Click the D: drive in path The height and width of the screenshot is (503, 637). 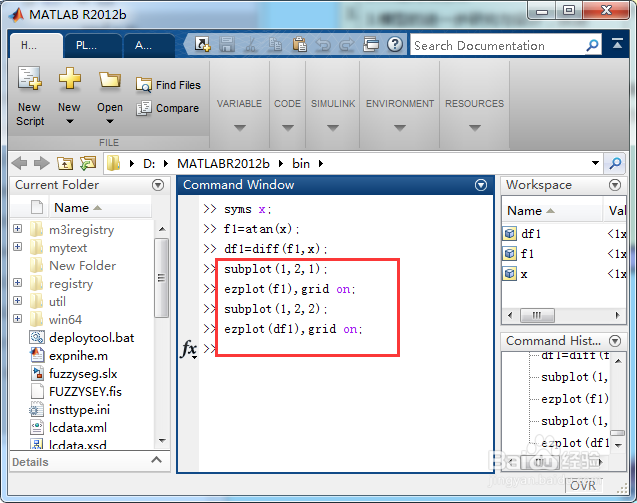pyautogui.click(x=149, y=163)
